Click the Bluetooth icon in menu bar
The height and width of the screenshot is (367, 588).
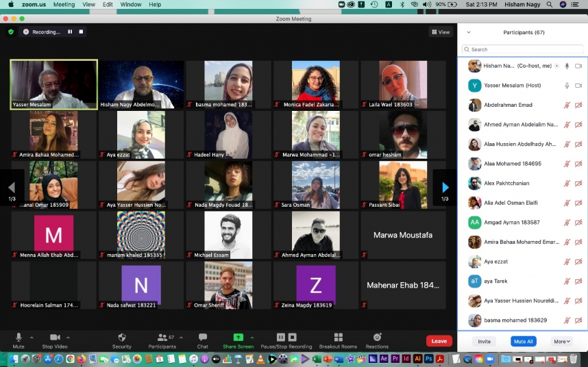[402, 5]
